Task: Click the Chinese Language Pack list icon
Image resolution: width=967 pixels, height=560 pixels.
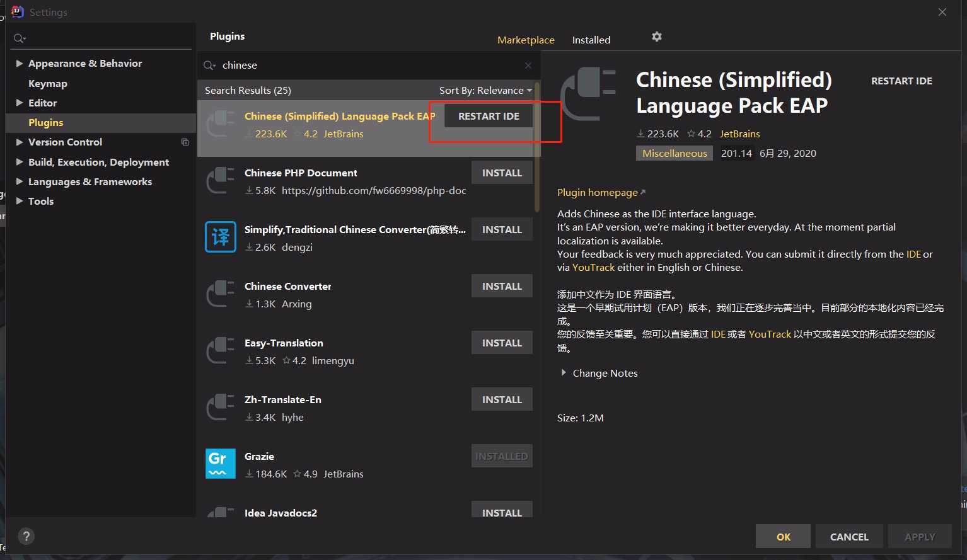Action: pyautogui.click(x=221, y=123)
